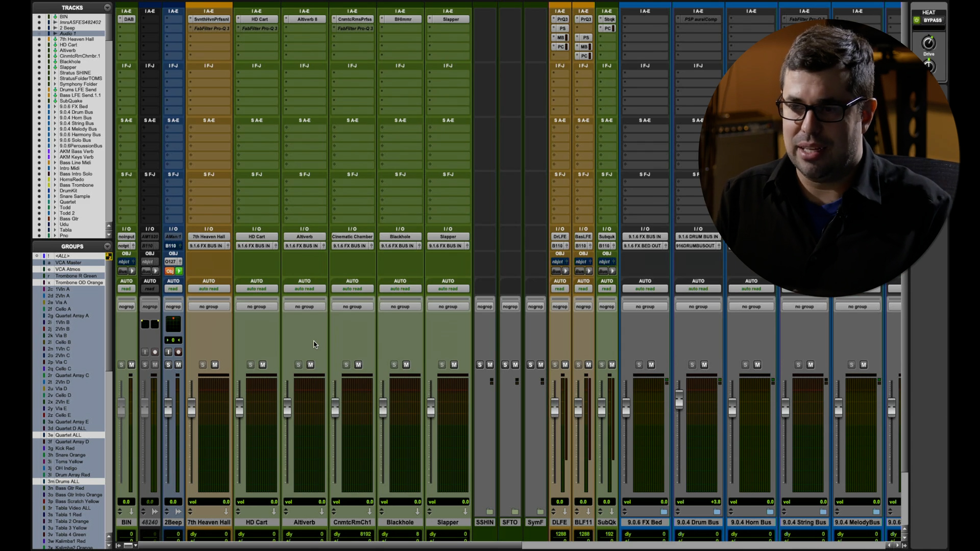Open the SymF folder track icon
The height and width of the screenshot is (551, 980).
(540, 512)
